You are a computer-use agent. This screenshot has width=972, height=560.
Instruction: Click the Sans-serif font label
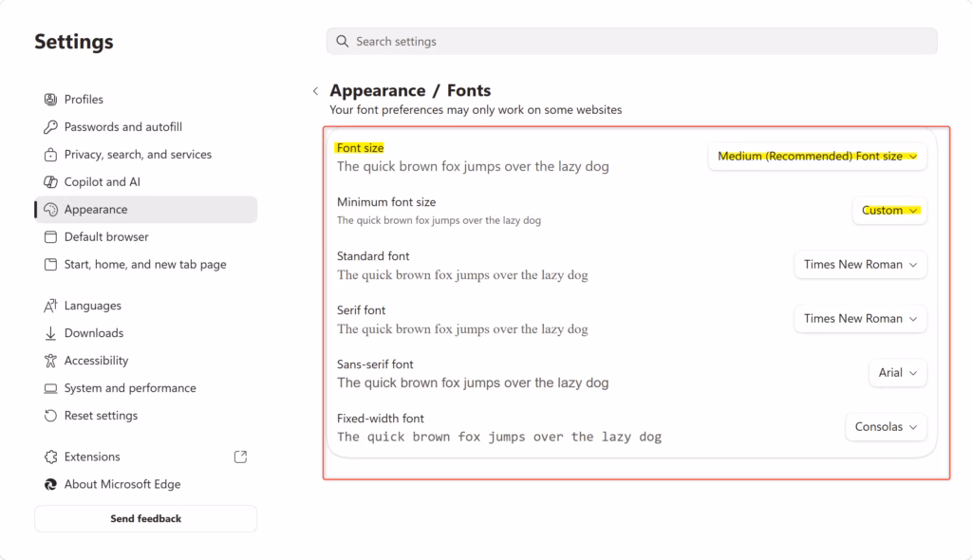pos(375,364)
